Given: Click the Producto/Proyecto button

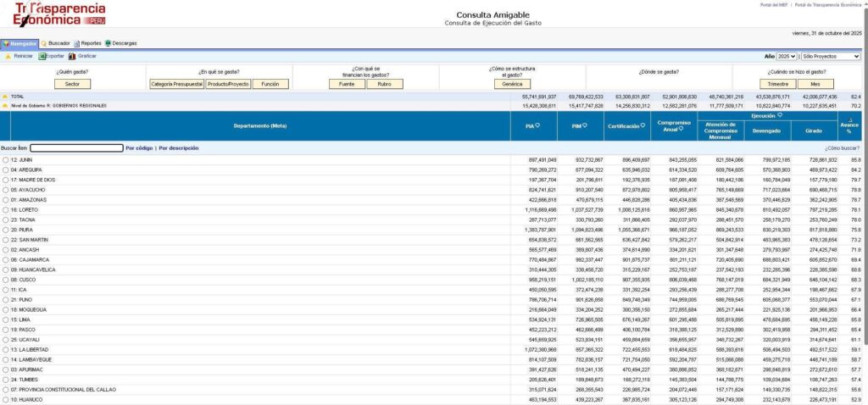Looking at the screenshot, I should [x=228, y=84].
